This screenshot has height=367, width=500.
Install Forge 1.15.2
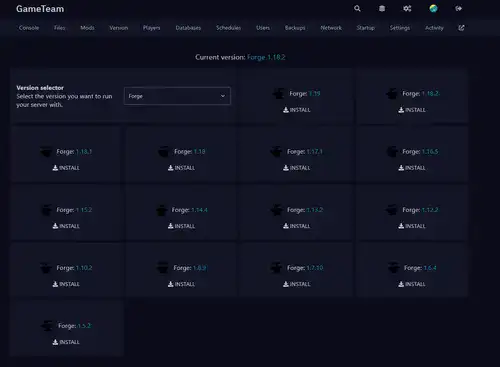[x=66, y=226]
